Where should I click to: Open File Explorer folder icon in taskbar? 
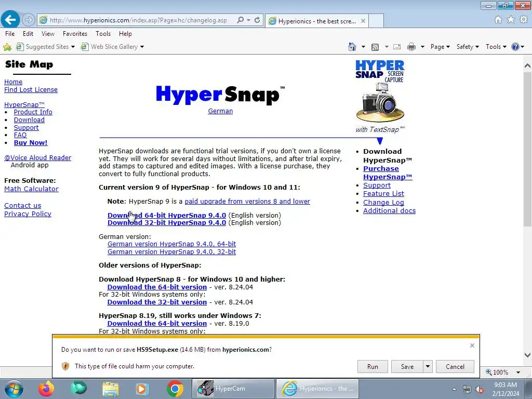[111, 389]
